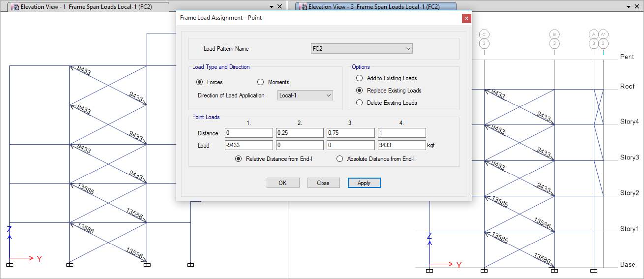644x279 pixels.
Task: Click the Distance 2 field with 0.25
Action: tap(300, 133)
